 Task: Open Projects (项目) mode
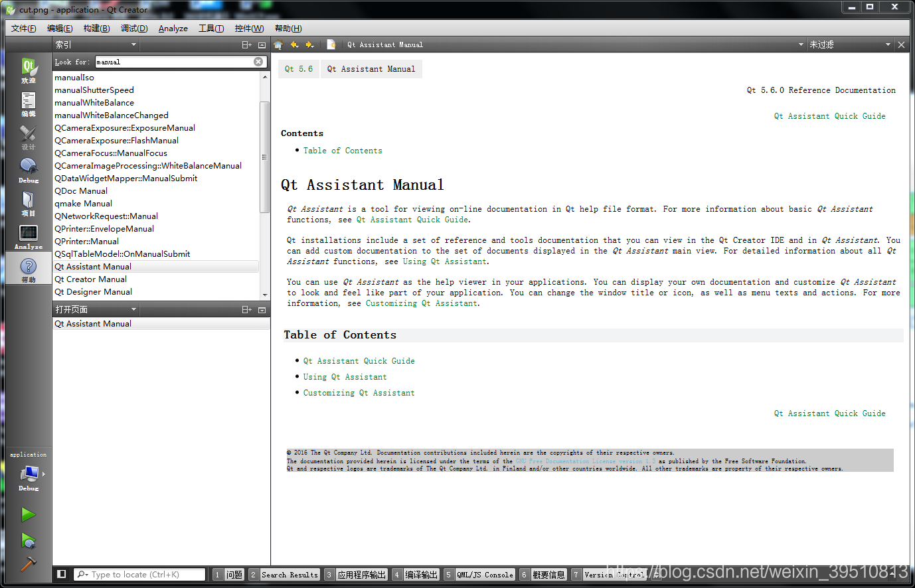click(x=29, y=203)
